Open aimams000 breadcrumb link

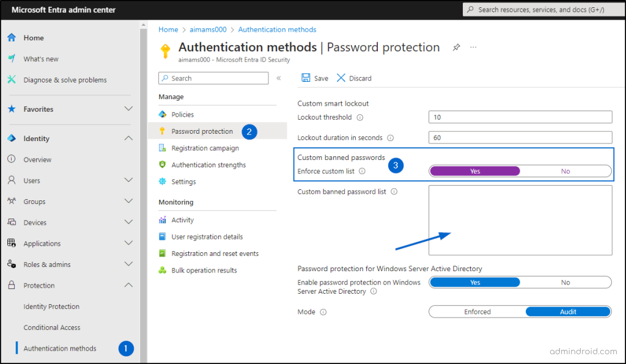208,29
